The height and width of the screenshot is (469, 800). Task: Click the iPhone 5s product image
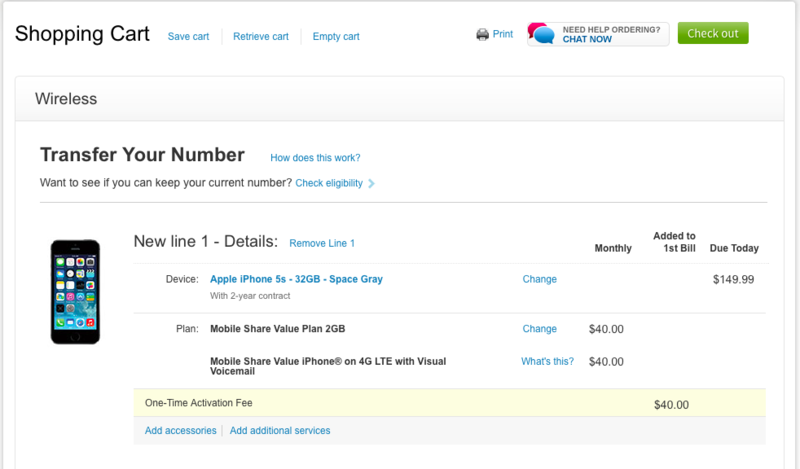point(76,291)
